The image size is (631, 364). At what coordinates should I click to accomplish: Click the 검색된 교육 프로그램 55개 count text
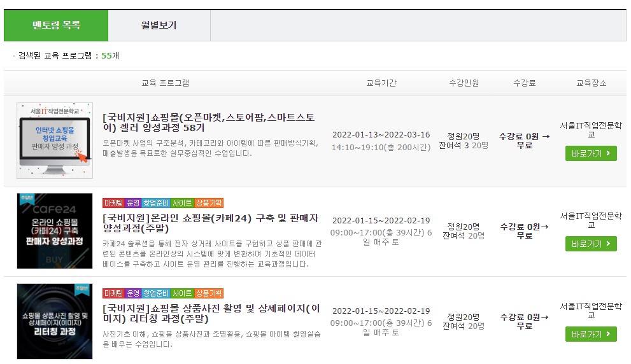click(x=68, y=55)
